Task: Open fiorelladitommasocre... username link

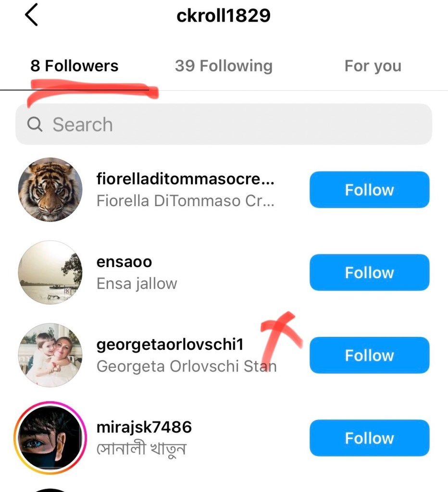Action: (x=185, y=179)
